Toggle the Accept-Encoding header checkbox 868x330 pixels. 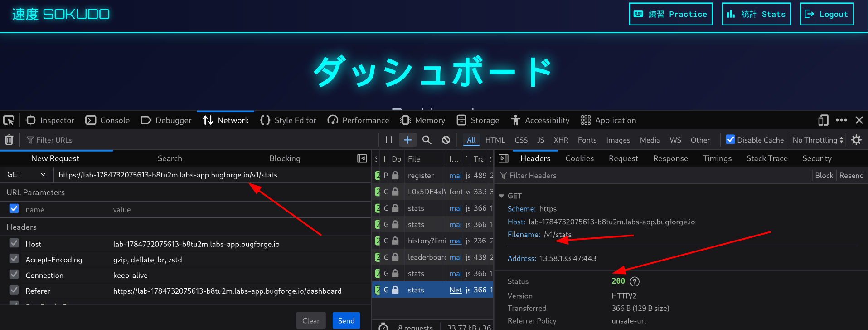(14, 259)
